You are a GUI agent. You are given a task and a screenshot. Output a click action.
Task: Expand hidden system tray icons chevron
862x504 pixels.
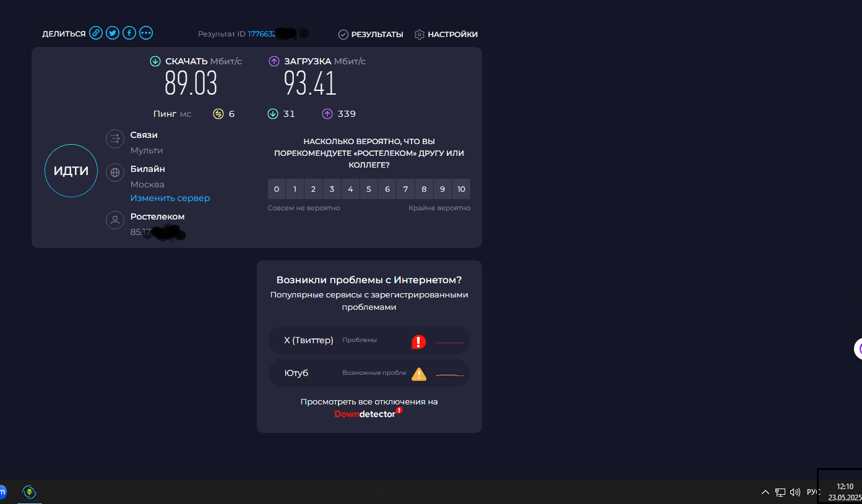point(765,492)
